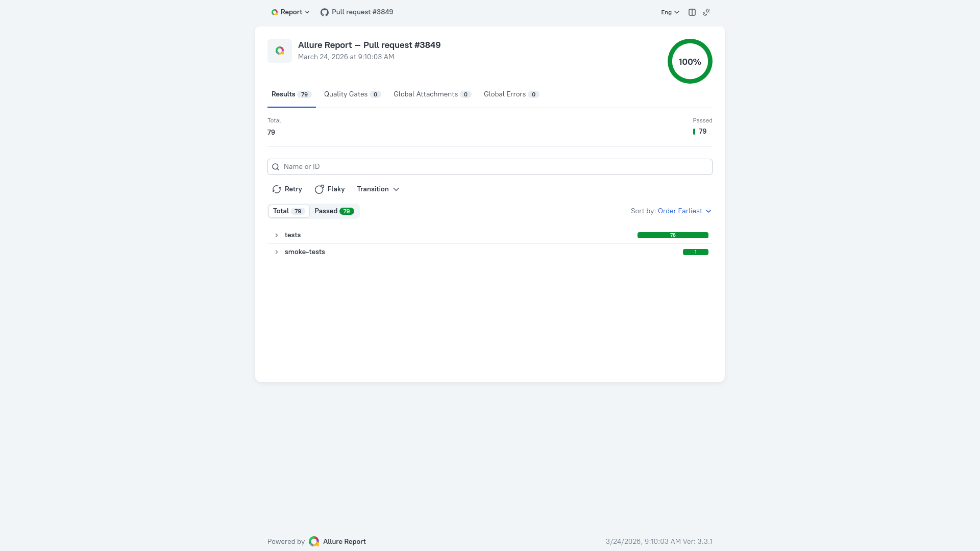Click the 100% success ring chart
980x551 pixels.
click(690, 61)
